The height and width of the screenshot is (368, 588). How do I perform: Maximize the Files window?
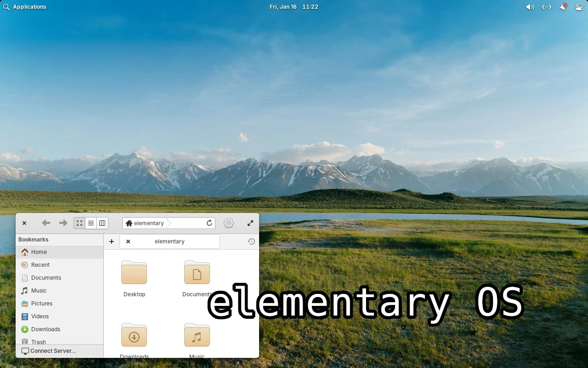point(250,223)
